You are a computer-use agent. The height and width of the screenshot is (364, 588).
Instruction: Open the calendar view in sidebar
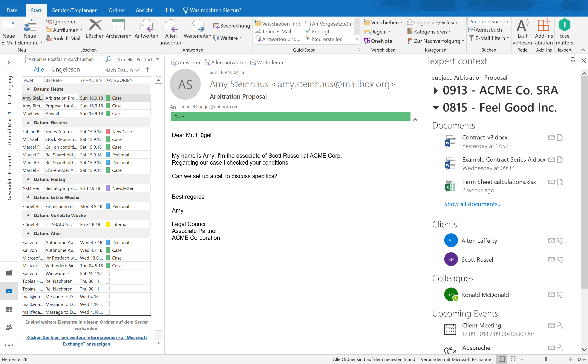tap(9, 309)
